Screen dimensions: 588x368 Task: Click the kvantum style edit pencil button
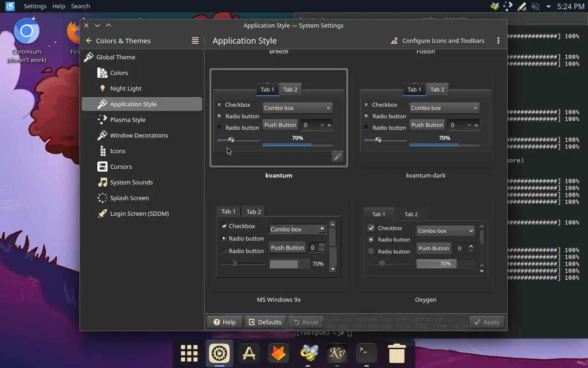[x=337, y=157]
